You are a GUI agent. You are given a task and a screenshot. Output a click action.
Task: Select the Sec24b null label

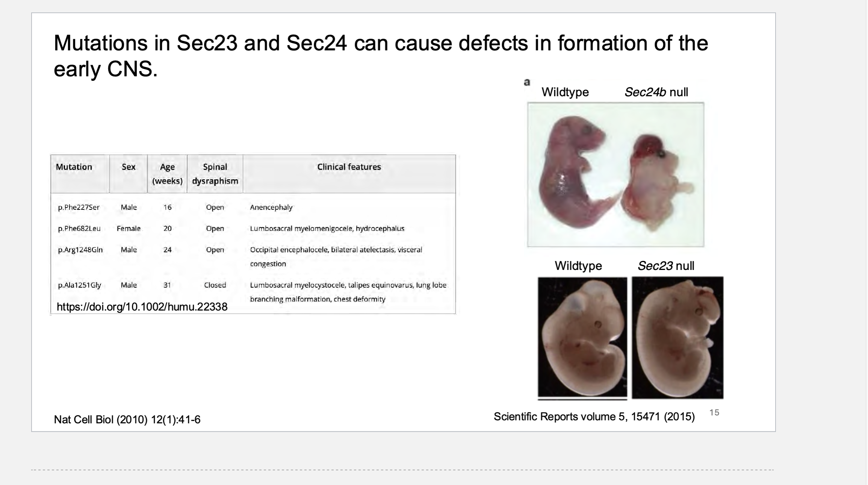(656, 92)
